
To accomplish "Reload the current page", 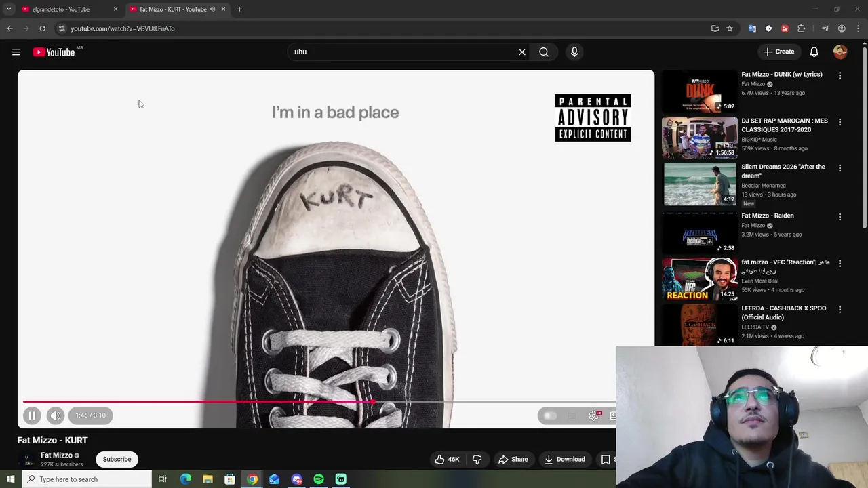I will pos(42,28).
